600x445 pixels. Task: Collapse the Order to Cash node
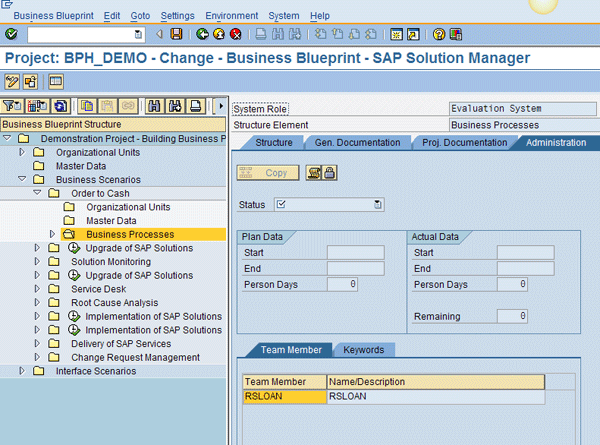38,193
